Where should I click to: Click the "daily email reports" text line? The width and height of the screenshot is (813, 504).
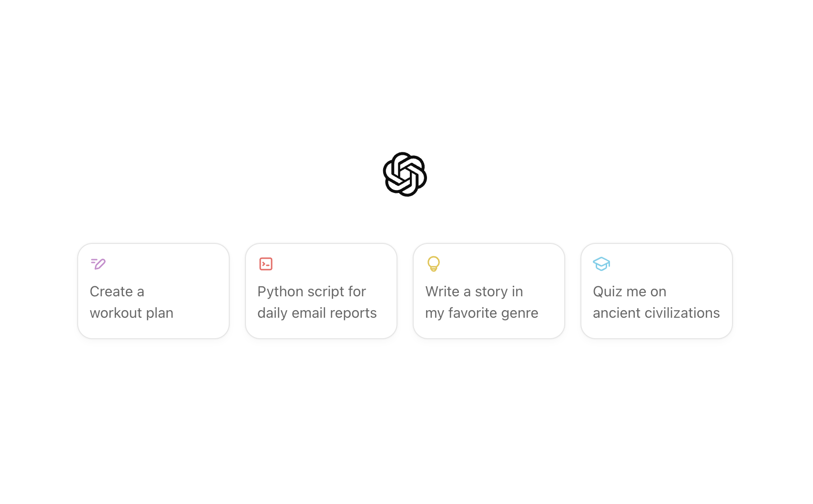click(317, 313)
